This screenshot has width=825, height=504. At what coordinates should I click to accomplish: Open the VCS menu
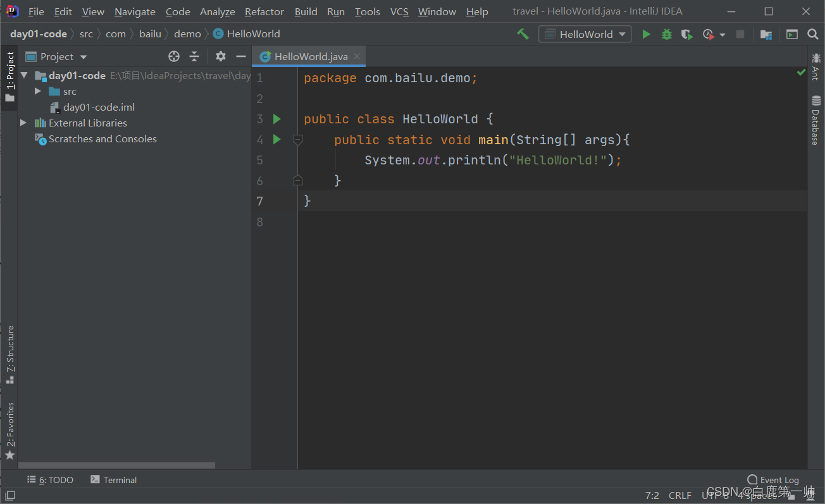point(399,11)
